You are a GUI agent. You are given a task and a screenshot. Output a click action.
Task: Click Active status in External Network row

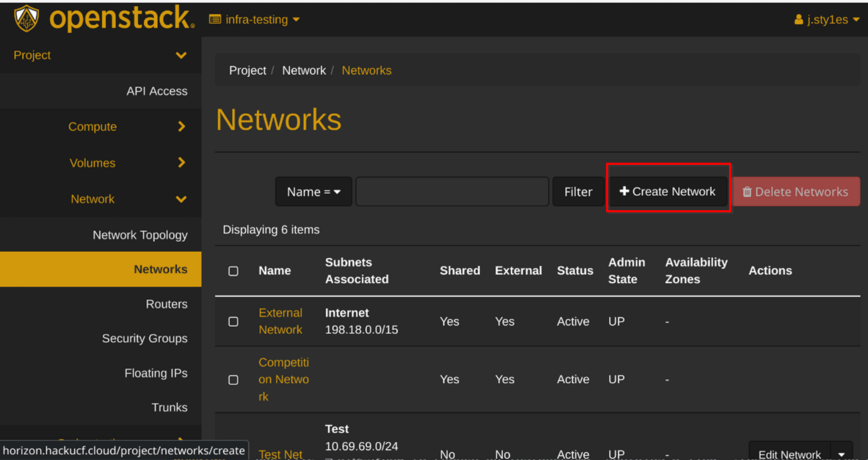(x=573, y=321)
